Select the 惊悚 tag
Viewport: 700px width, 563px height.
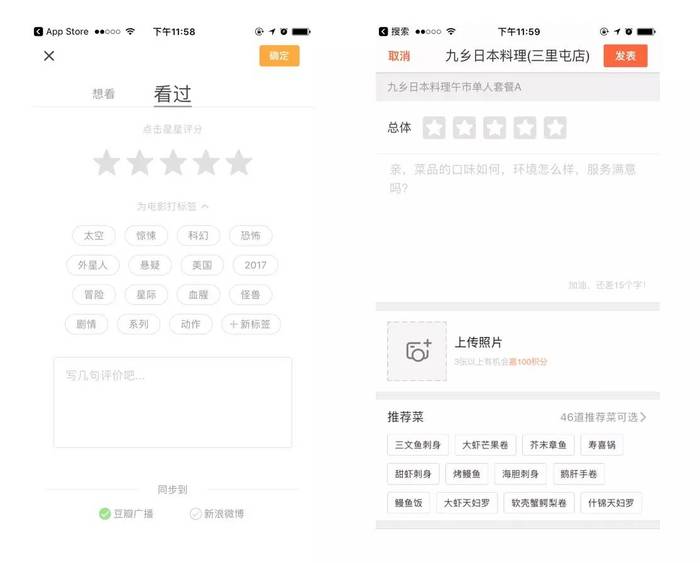[x=146, y=235]
